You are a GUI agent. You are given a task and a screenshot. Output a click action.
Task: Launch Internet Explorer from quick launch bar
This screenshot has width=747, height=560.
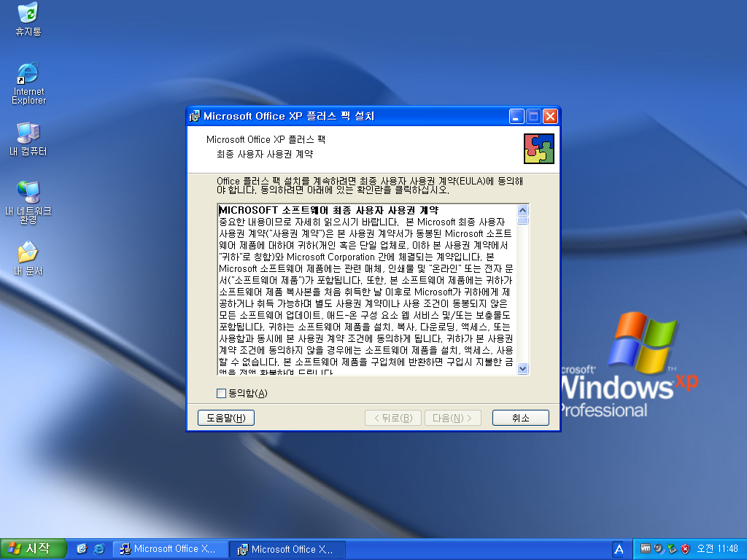click(x=99, y=549)
